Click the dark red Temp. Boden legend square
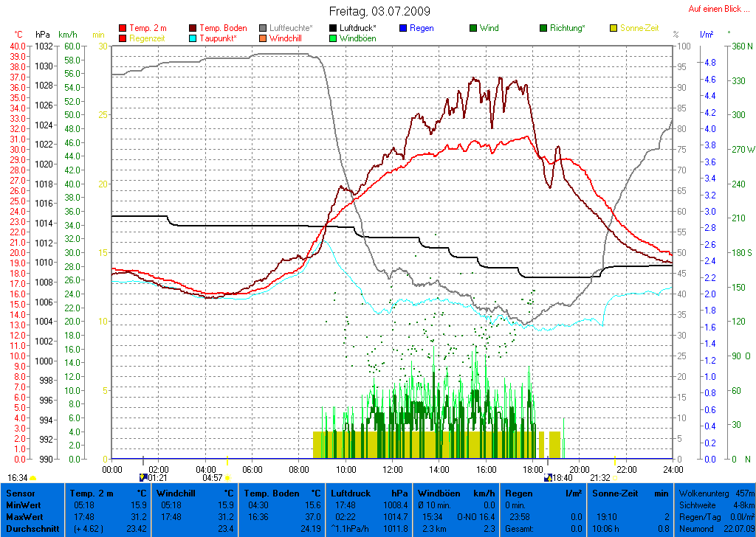The width and height of the screenshot is (756, 537). coord(193,28)
